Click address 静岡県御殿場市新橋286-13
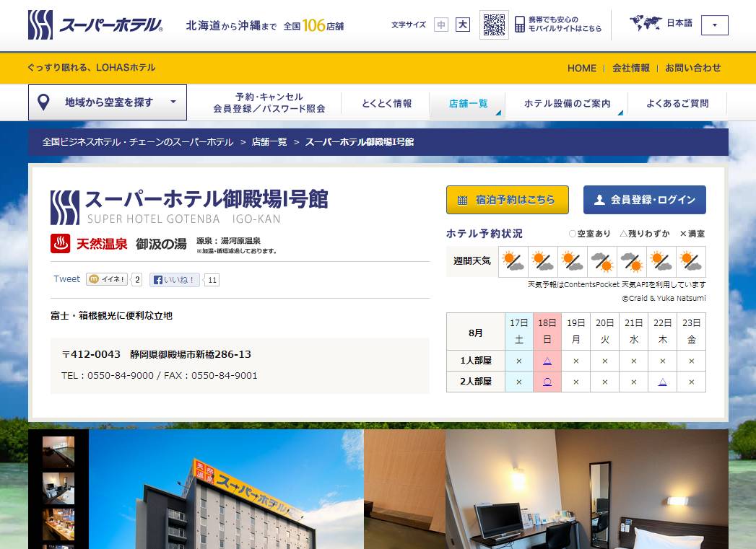 click(x=191, y=354)
